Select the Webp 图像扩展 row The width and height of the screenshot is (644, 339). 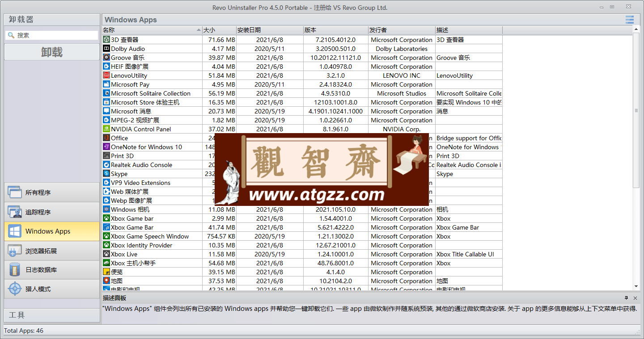(302, 201)
